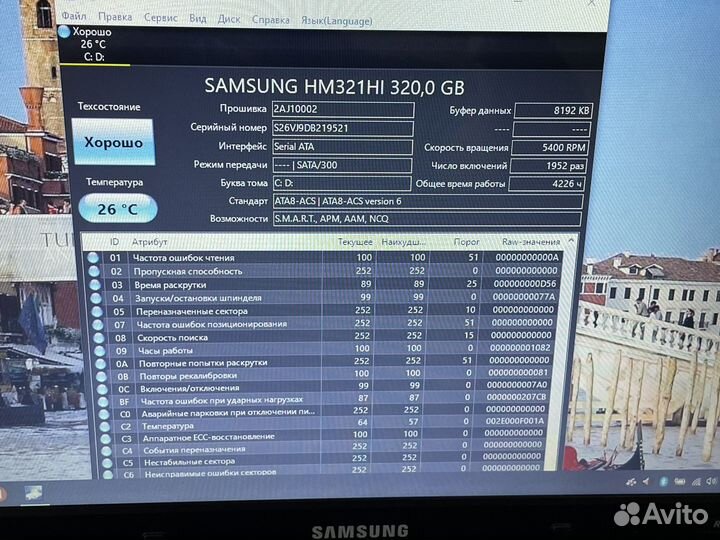Select attribute text Время раскрутки
The image size is (720, 540).
170,285
